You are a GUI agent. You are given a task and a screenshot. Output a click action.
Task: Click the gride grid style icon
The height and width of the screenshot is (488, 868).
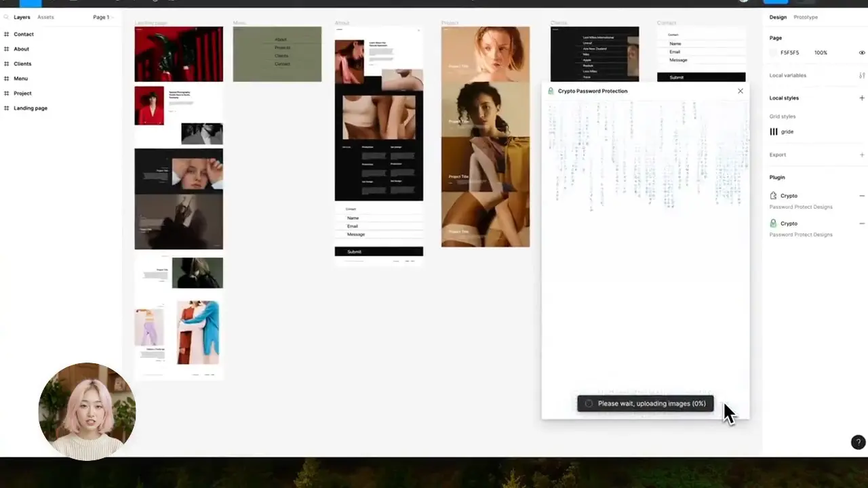pos(774,131)
